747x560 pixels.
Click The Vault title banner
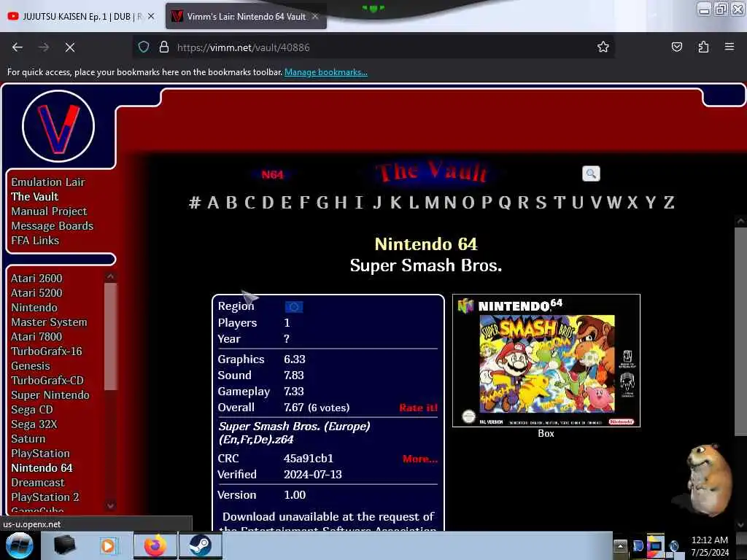tap(432, 172)
